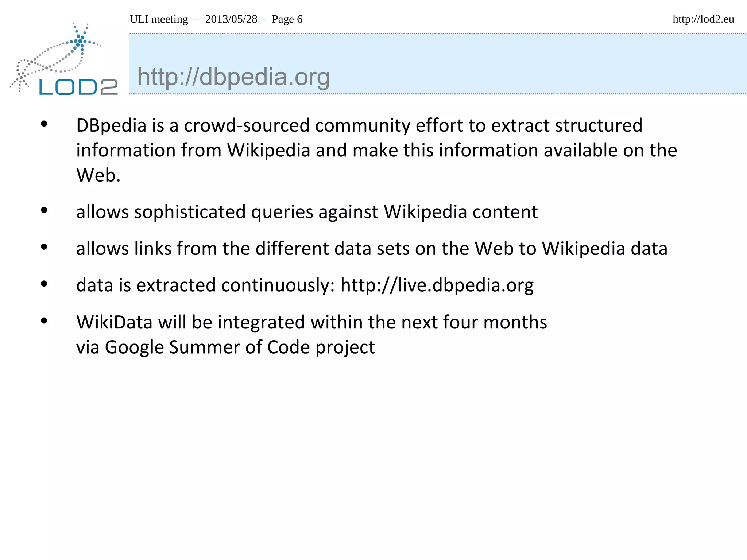Click the line 'via Google Summer of Code project'
This screenshot has height=560, width=747.
click(225, 347)
